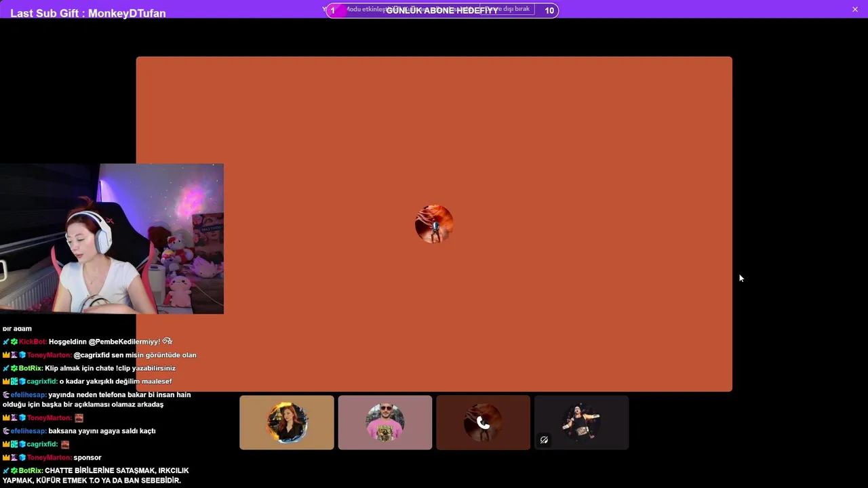The width and height of the screenshot is (868, 488).
Task: Click ToneyMarton username beside 'sponsor'
Action: click(49, 457)
